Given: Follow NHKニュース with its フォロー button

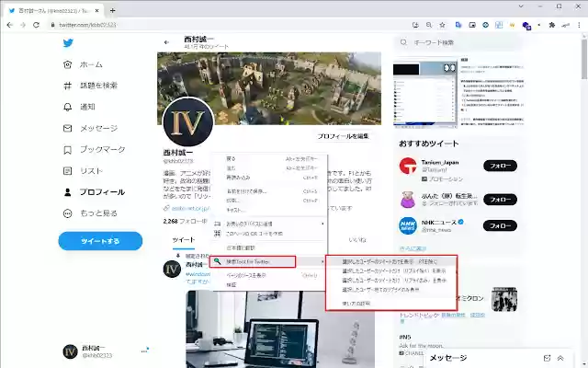Looking at the screenshot, I should click(x=500, y=225).
